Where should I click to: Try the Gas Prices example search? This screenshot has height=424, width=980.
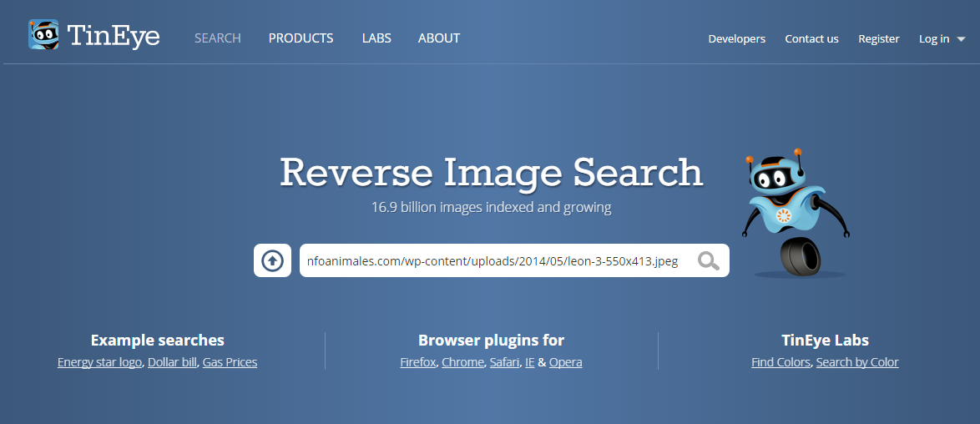[x=230, y=362]
